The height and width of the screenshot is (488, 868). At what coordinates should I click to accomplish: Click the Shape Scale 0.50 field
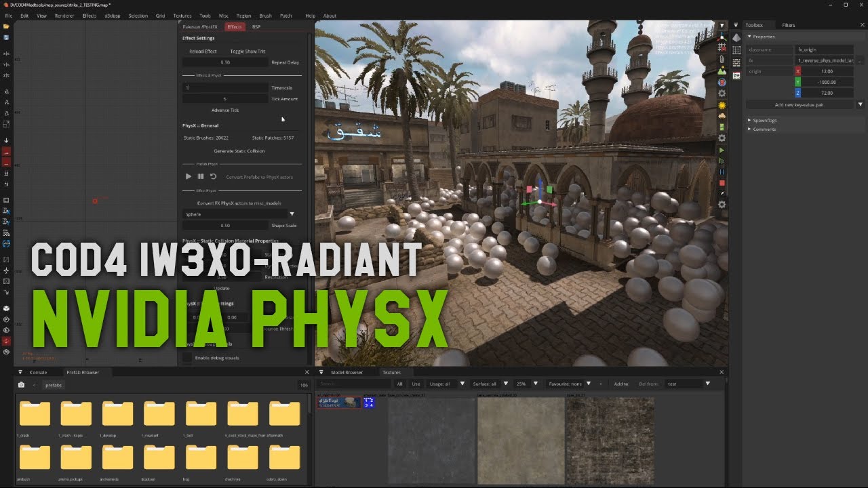coord(225,225)
